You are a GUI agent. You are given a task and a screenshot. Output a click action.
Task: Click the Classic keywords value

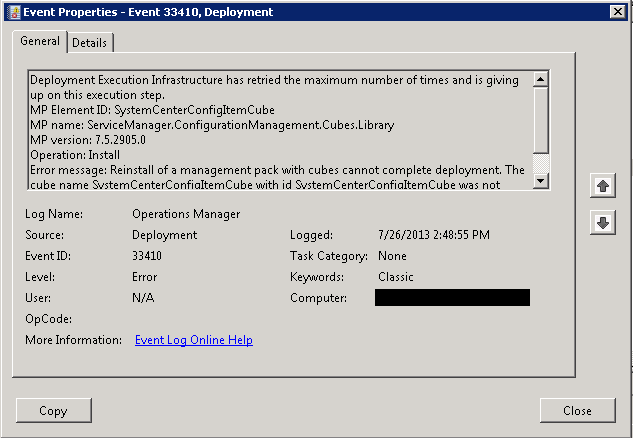(396, 277)
